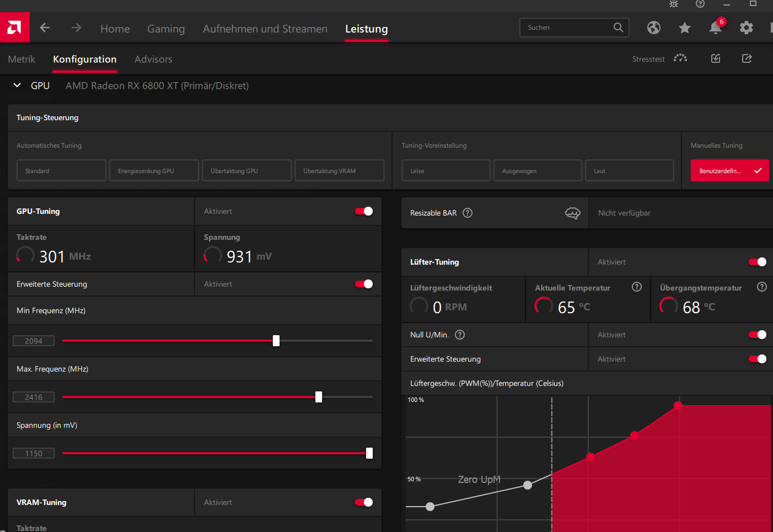Select Energiesenkung GPU tuning
Viewport: 773px width, 532px height.
[x=154, y=170]
